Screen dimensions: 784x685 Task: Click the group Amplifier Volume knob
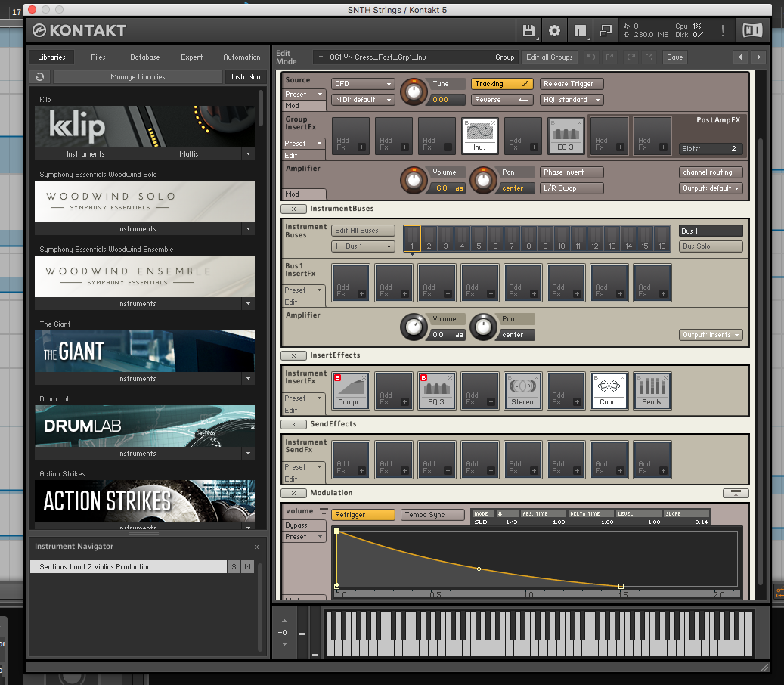pyautogui.click(x=414, y=181)
